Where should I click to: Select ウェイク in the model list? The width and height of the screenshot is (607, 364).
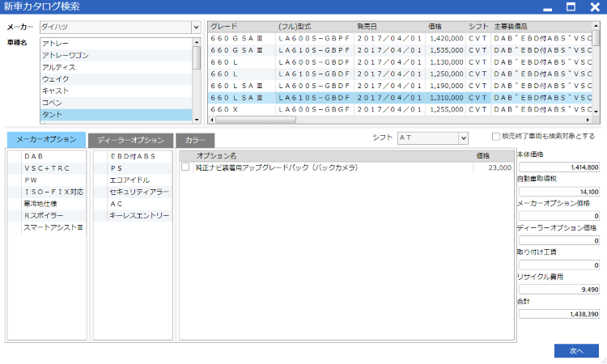(x=116, y=79)
